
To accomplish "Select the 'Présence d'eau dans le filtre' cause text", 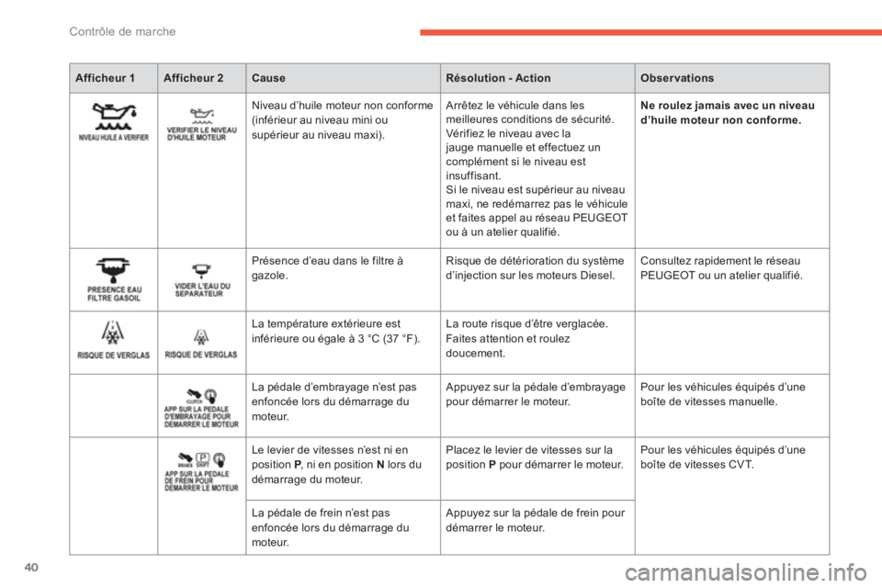I will click(x=327, y=268).
